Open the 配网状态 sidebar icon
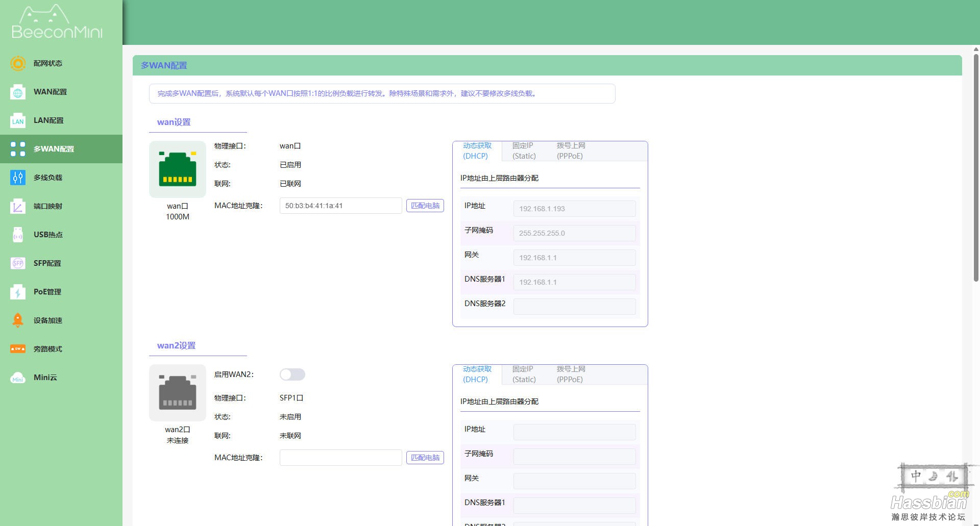980x526 pixels. coord(18,63)
